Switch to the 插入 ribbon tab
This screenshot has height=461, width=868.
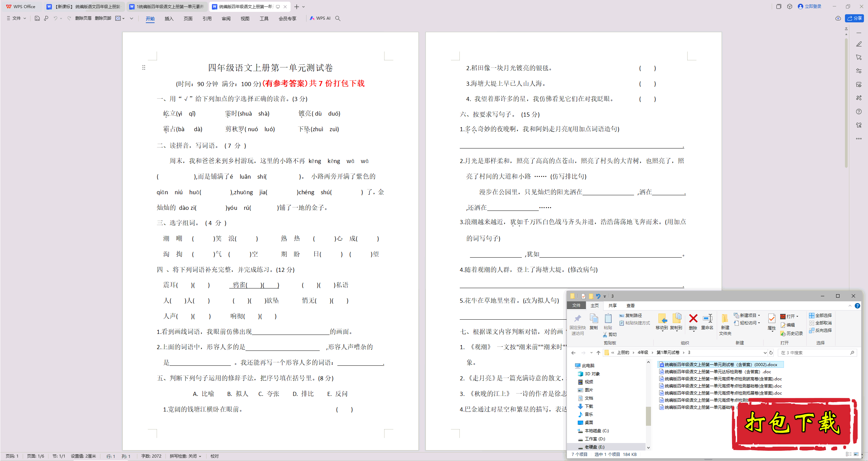[x=169, y=19]
